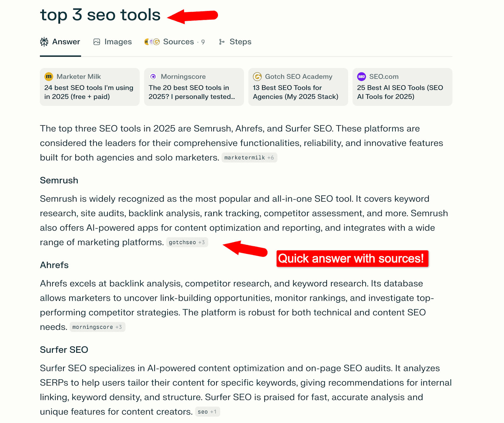This screenshot has height=423, width=504.
Task: Click 'The 20 best SEO tools in 2025?' title
Action: [x=192, y=92]
